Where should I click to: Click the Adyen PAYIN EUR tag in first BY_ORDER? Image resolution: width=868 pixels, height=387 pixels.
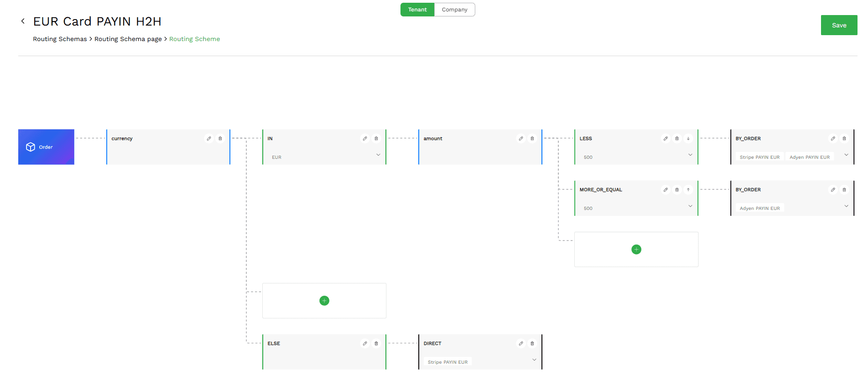[810, 157]
